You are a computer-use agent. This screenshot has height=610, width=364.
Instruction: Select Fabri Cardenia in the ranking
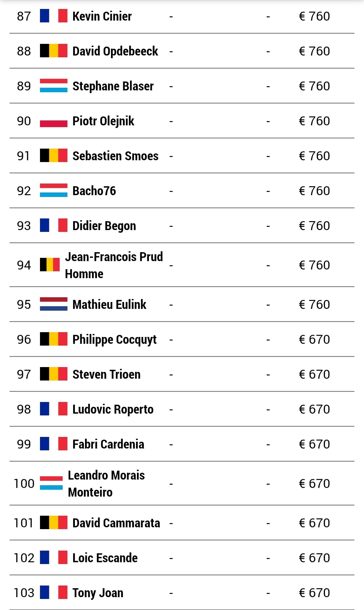(108, 444)
